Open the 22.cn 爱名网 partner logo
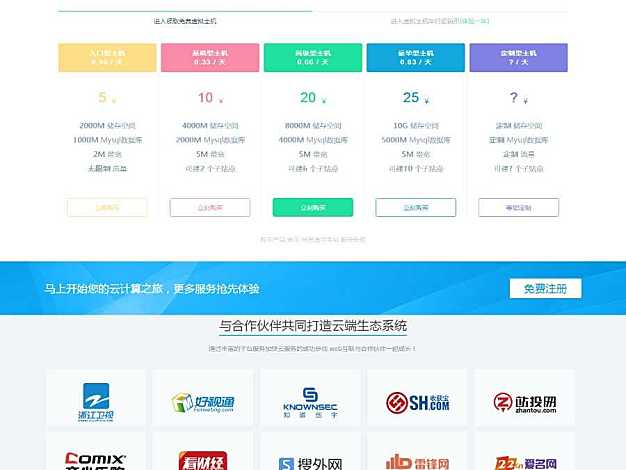The height and width of the screenshot is (470, 626). pos(525,463)
